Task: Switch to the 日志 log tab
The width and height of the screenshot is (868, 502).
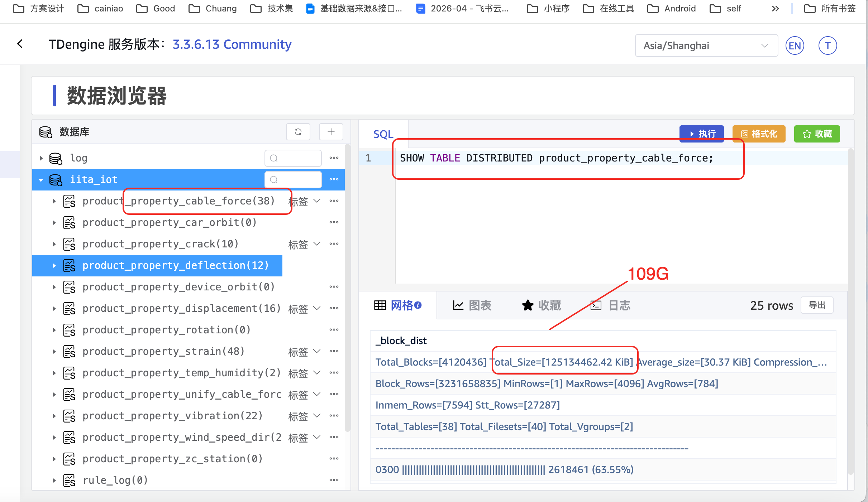Action: [x=610, y=305]
